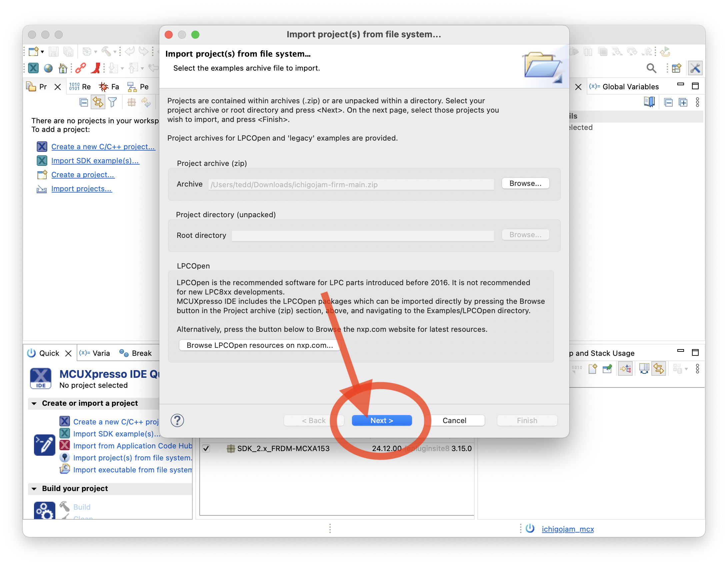
Task: Maximize the Heap and Stack Usage panel
Action: 695,352
